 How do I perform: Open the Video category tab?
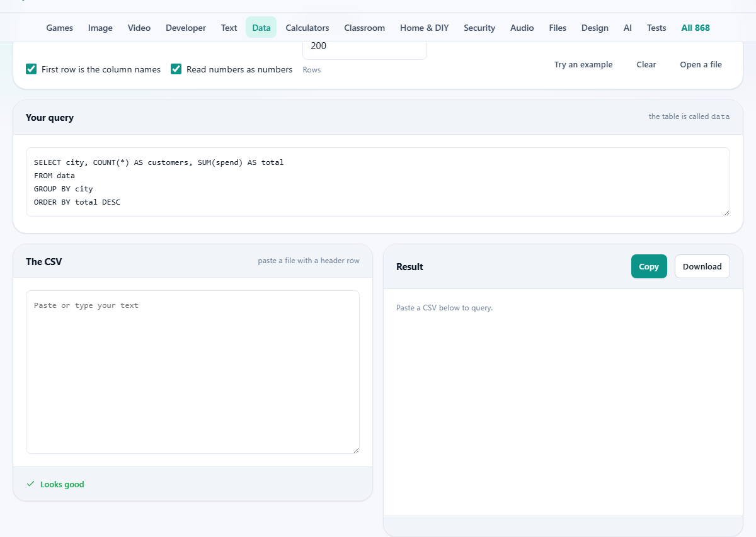point(139,28)
